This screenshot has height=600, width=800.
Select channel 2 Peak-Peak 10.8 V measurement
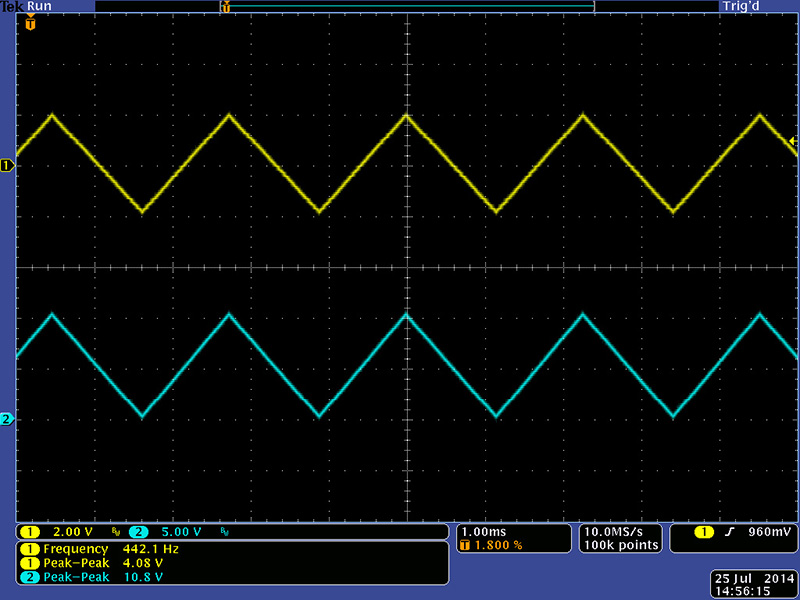coord(100,577)
